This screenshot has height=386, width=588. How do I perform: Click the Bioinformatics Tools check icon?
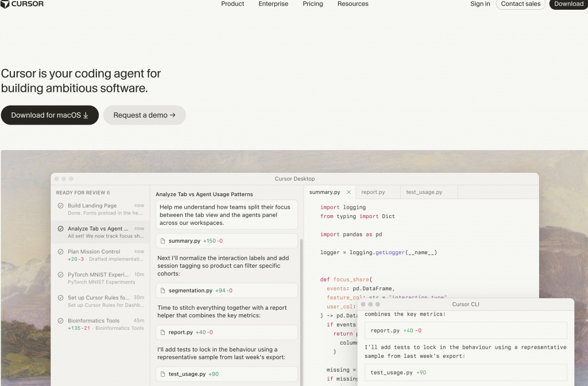click(x=60, y=321)
